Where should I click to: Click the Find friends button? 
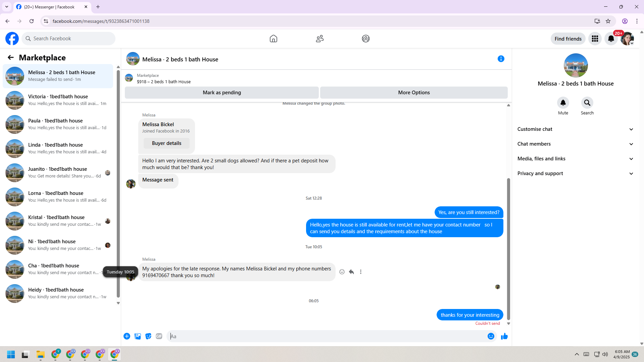[568, 39]
